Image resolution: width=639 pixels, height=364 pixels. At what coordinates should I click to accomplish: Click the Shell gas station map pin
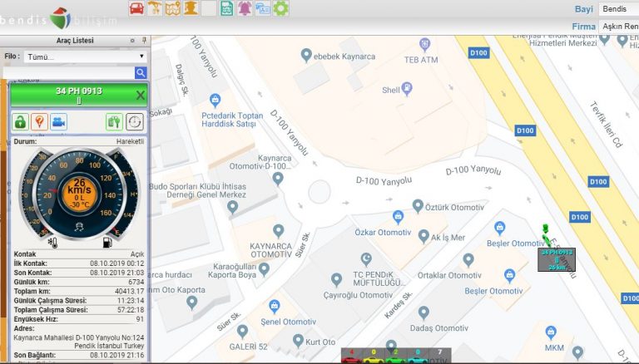tap(407, 89)
